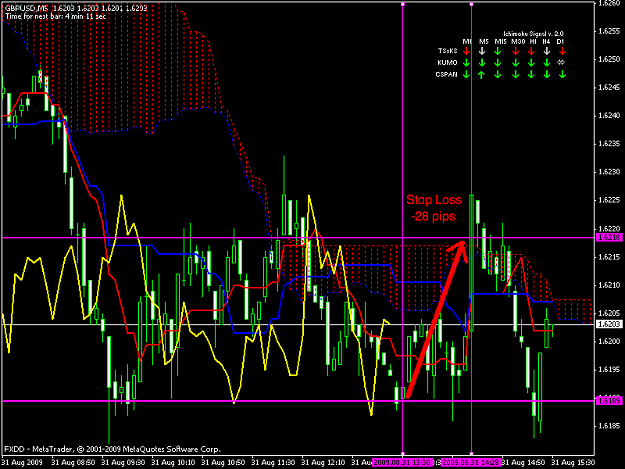Click the FXDD MetaTrader copyright text
The height and width of the screenshot is (469, 625).
[x=112, y=449]
